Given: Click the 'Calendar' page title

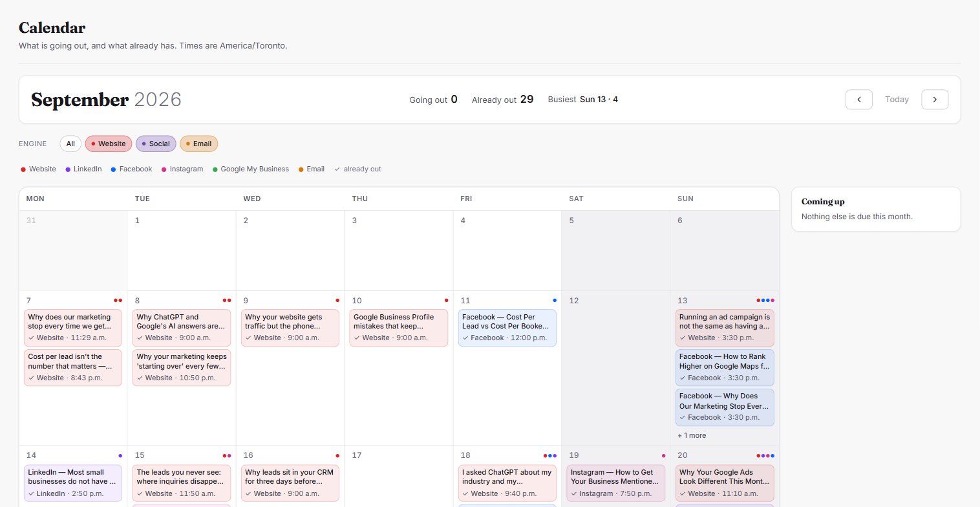Looking at the screenshot, I should coord(52,28).
